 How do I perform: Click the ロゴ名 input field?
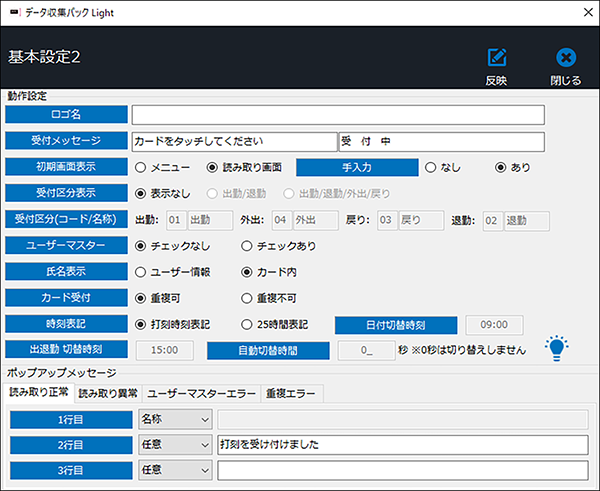coord(338,115)
